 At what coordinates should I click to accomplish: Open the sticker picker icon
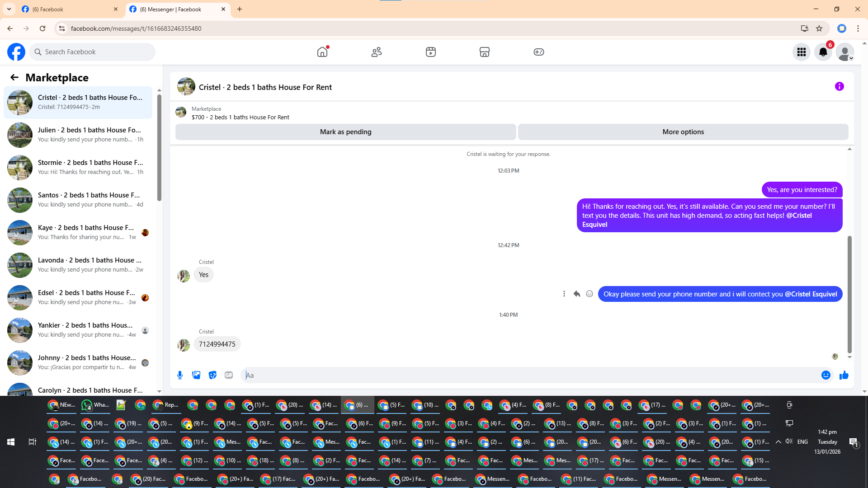pyautogui.click(x=212, y=375)
